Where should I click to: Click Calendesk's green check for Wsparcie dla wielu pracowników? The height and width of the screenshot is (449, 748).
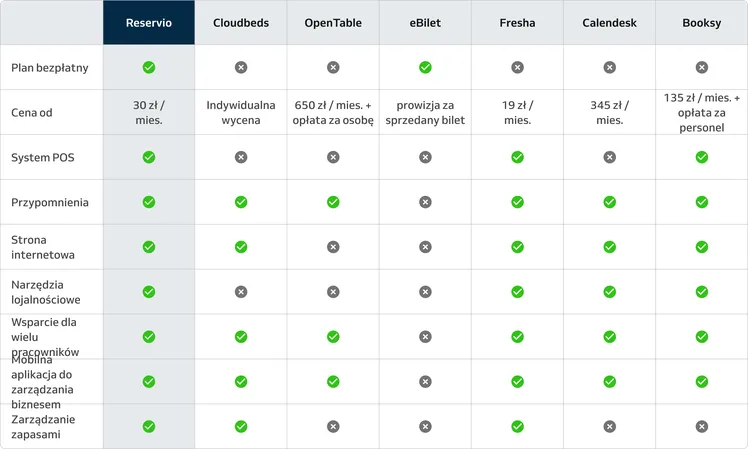(x=609, y=337)
